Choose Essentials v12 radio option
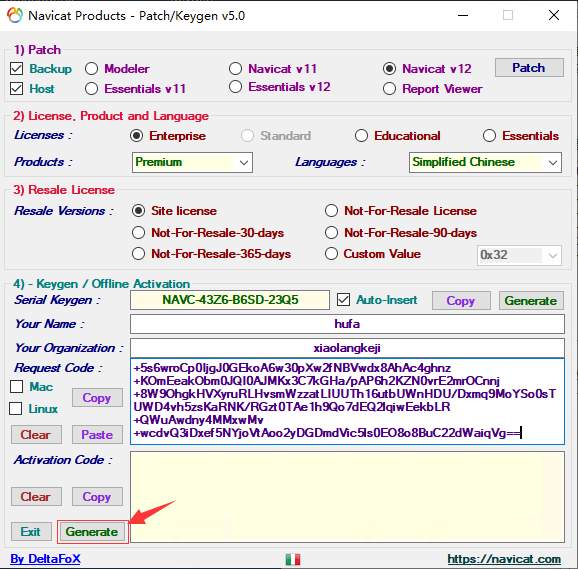 (x=236, y=87)
